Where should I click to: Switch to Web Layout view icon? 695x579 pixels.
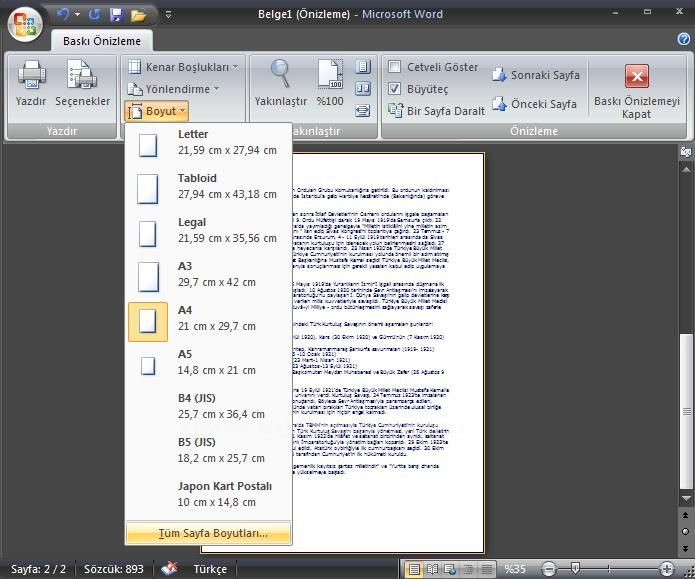tap(450, 569)
